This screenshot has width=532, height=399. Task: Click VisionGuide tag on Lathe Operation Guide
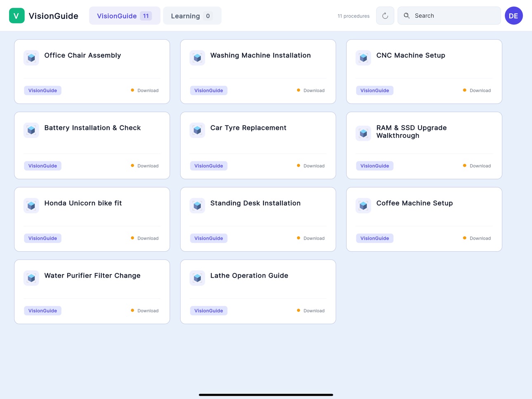[x=209, y=311]
